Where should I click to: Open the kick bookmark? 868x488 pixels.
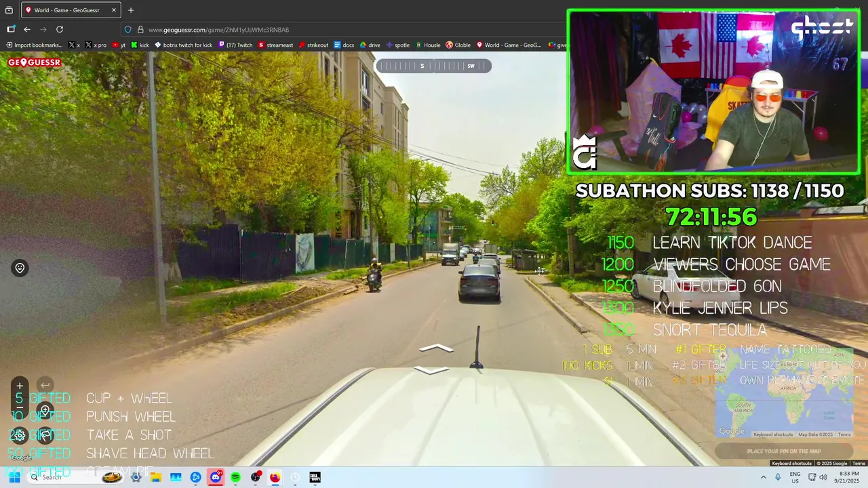[x=140, y=45]
